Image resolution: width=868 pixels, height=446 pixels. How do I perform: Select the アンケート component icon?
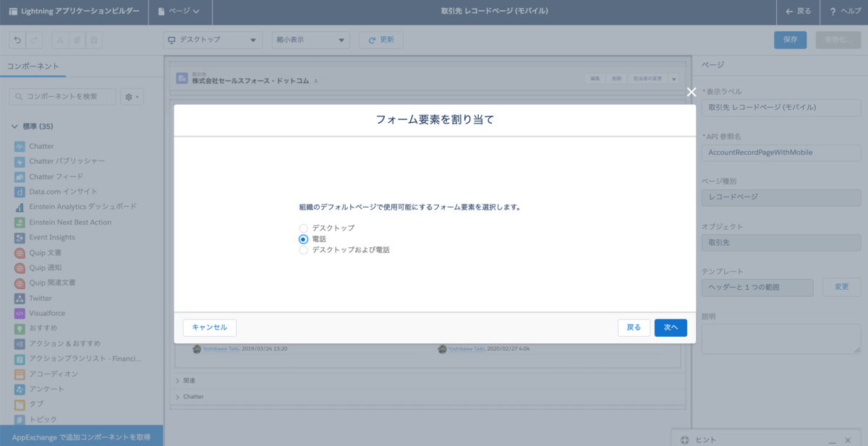pos(20,389)
